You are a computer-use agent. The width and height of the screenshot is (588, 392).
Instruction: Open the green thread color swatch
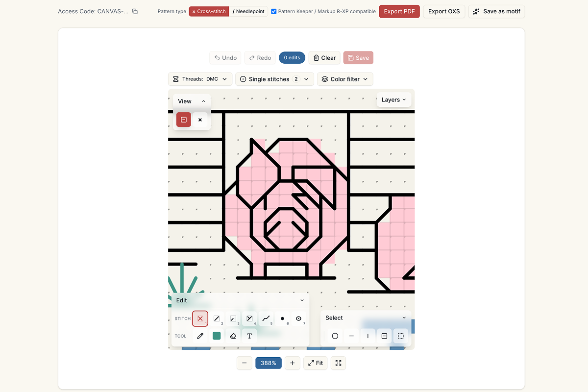pos(217,336)
